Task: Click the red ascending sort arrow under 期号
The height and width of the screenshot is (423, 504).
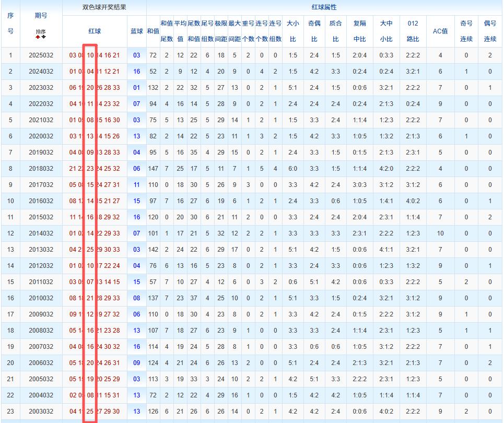Action: pos(38,37)
